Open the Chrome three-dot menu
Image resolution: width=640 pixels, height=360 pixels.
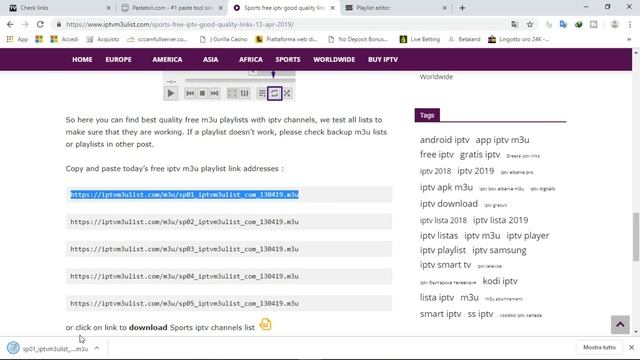pyautogui.click(x=630, y=24)
